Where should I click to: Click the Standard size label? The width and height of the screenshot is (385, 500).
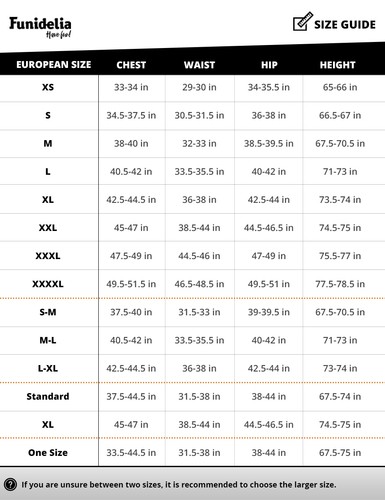[x=48, y=396]
